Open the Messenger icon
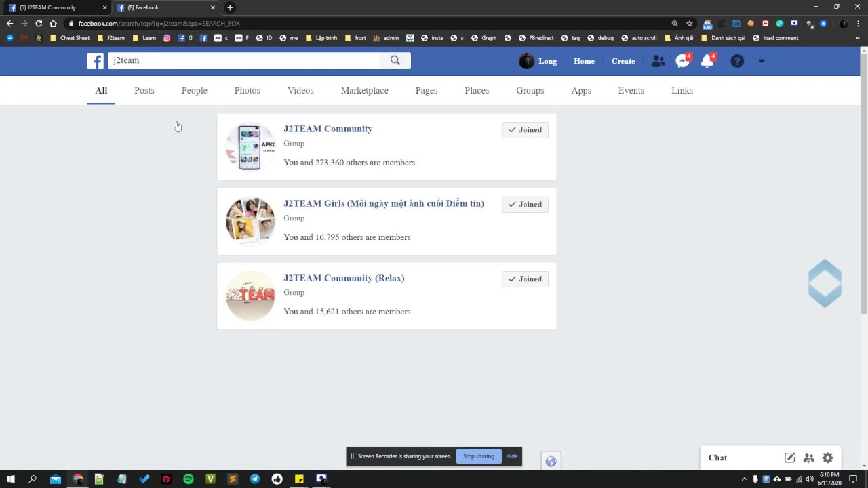Screen dimensions: 868x488 click(683, 61)
